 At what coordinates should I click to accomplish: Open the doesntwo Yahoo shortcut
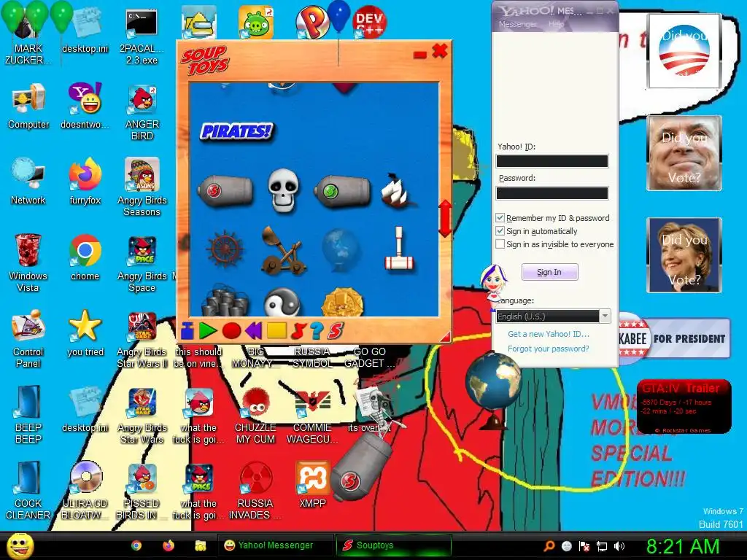(85, 106)
